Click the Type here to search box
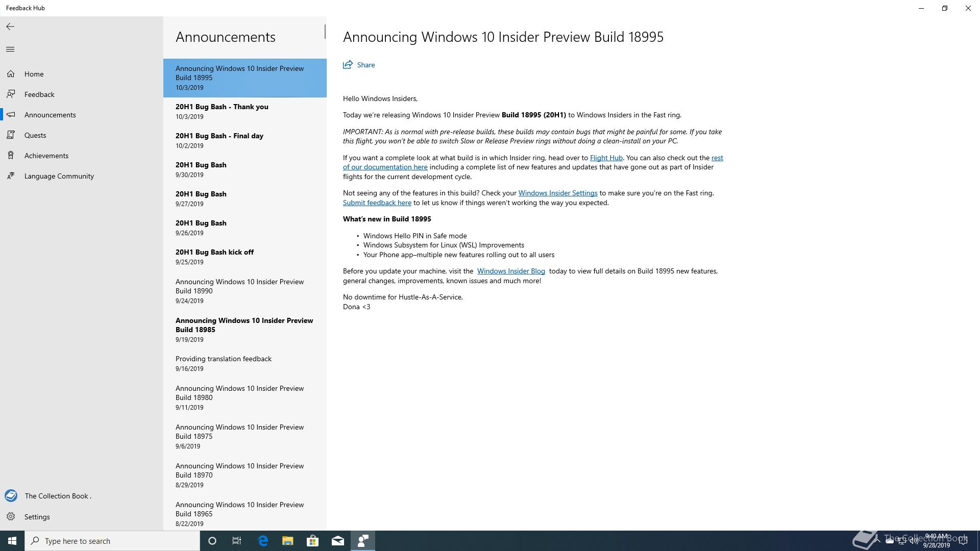980x551 pixels. [112, 541]
